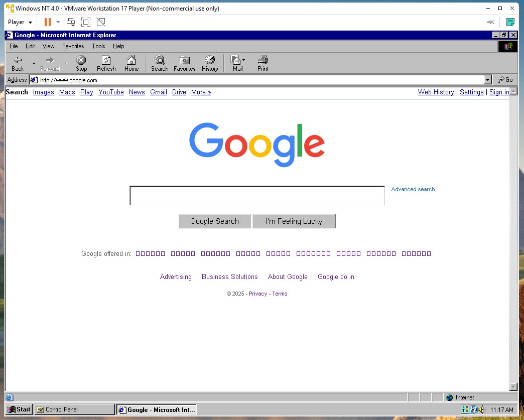The height and width of the screenshot is (420, 524).
Task: Stop page loading with Stop icon
Action: (x=81, y=64)
